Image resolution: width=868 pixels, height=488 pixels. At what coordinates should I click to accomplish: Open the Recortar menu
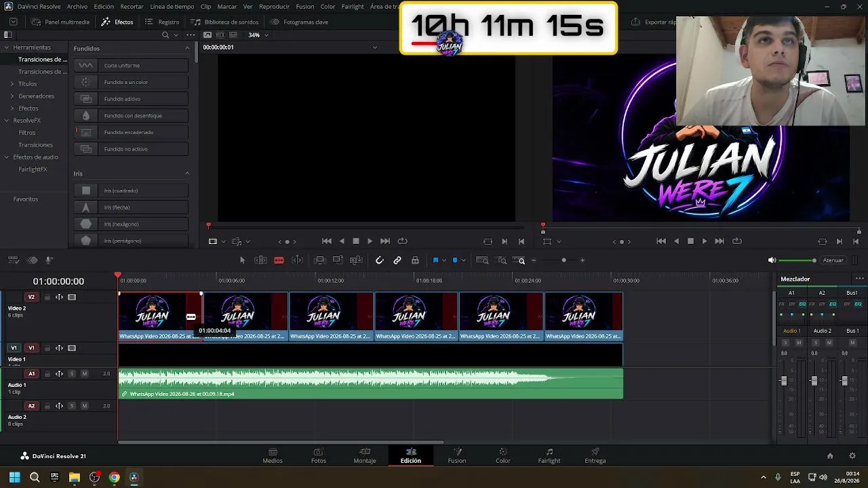(x=132, y=6)
